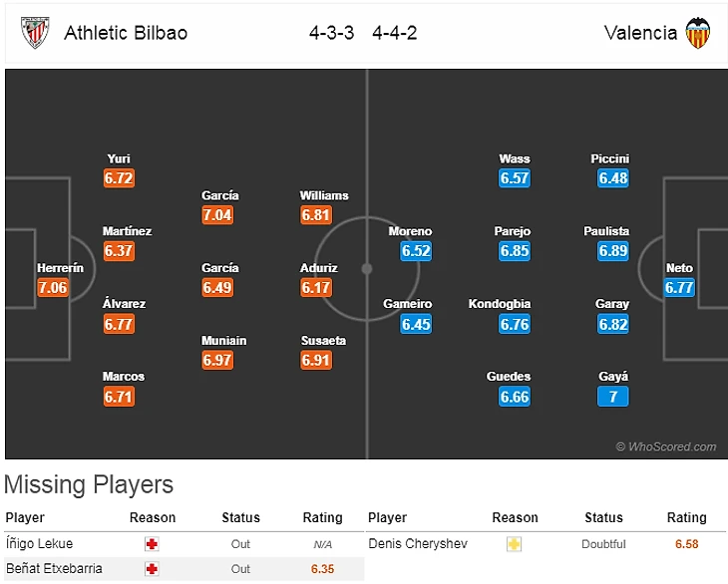728x584 pixels.
Task: Open Beñat Etxebarria player link
Action: coord(54,569)
